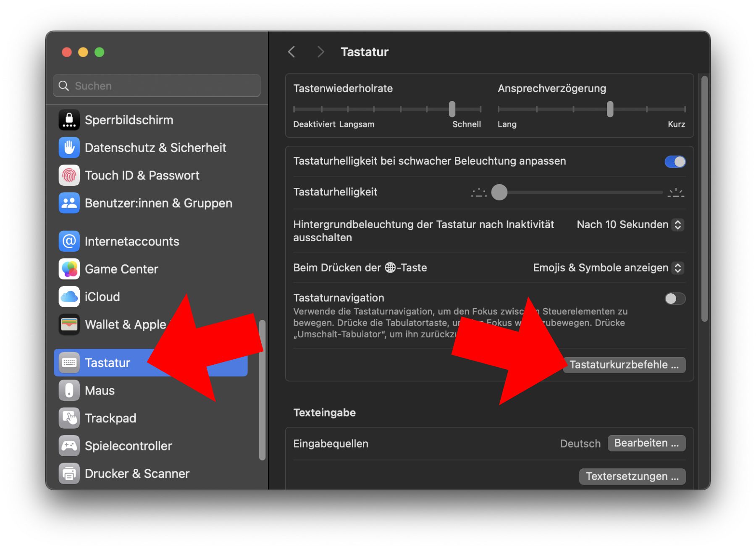Image resolution: width=756 pixels, height=550 pixels.
Task: Open Trackpad settings in sidebar
Action: 110,418
